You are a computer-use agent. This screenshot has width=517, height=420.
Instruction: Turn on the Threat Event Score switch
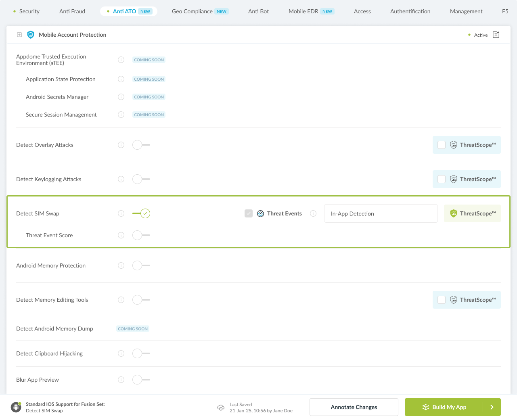[x=141, y=235]
